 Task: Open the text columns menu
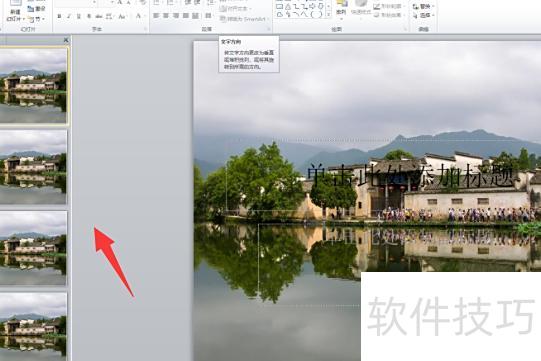pos(208,16)
